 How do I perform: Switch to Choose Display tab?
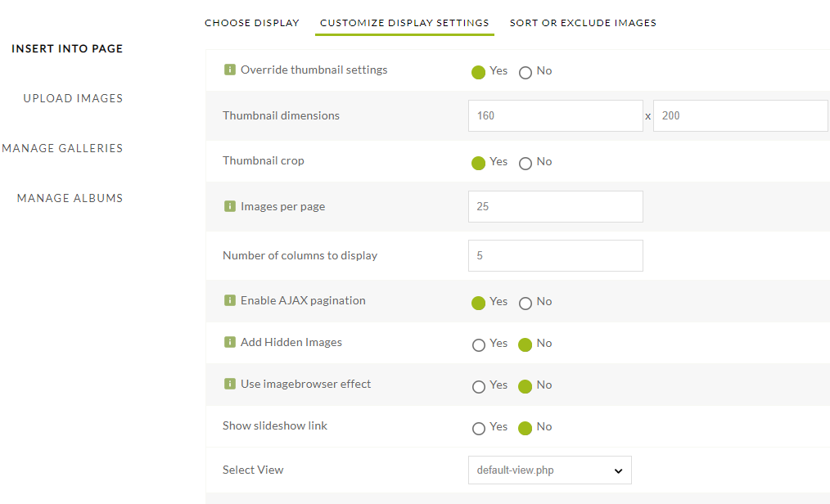tap(252, 23)
